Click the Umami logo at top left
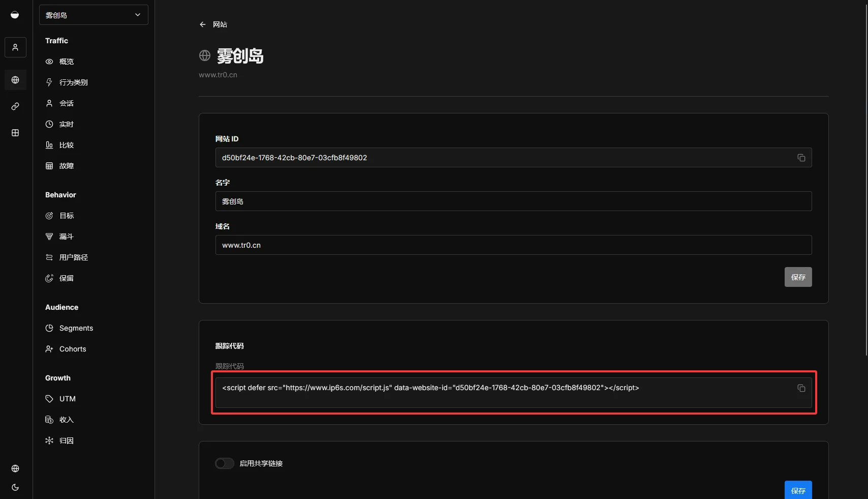Image resolution: width=868 pixels, height=499 pixels. (15, 15)
